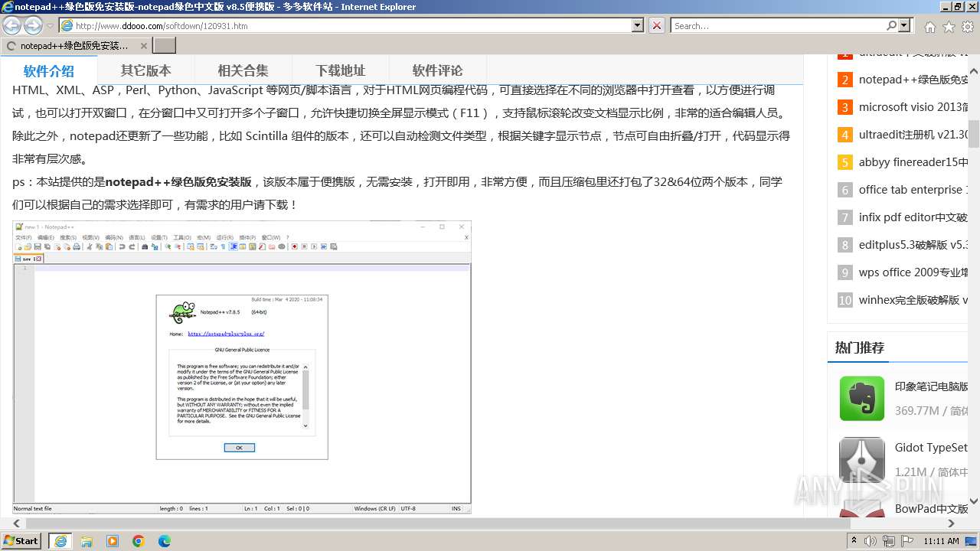Open the recent pages dropdown beside Forward
This screenshot has height=551, width=980.
pyautogui.click(x=50, y=26)
